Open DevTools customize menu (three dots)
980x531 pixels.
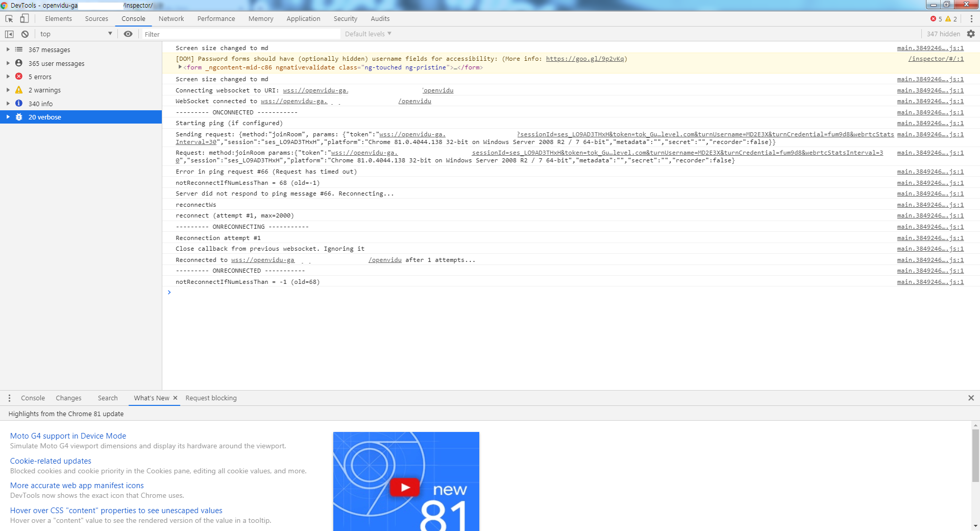click(x=971, y=19)
